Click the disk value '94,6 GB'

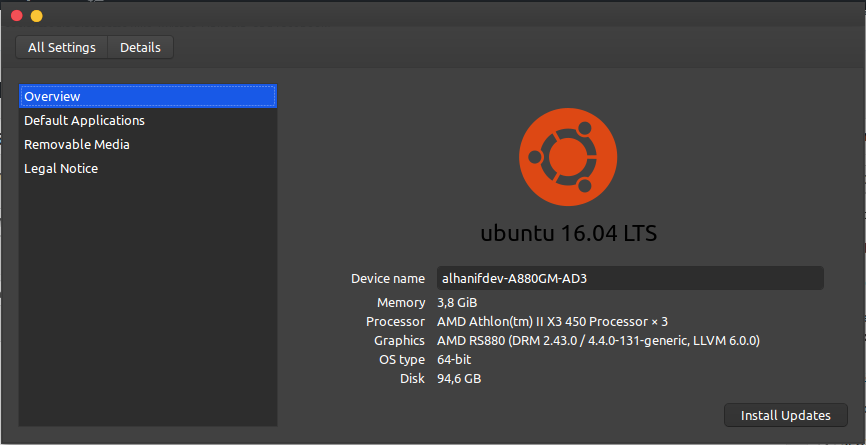pos(459,379)
